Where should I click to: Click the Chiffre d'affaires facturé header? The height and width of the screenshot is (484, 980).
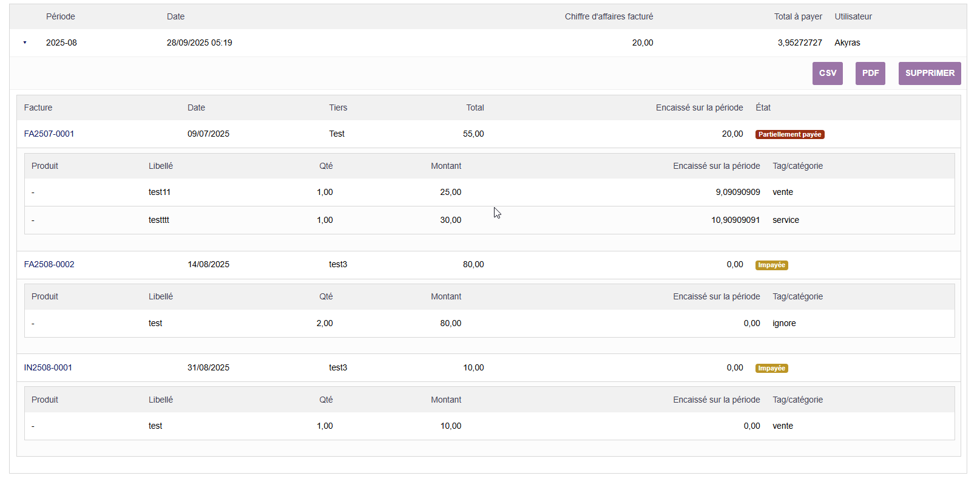pyautogui.click(x=609, y=16)
